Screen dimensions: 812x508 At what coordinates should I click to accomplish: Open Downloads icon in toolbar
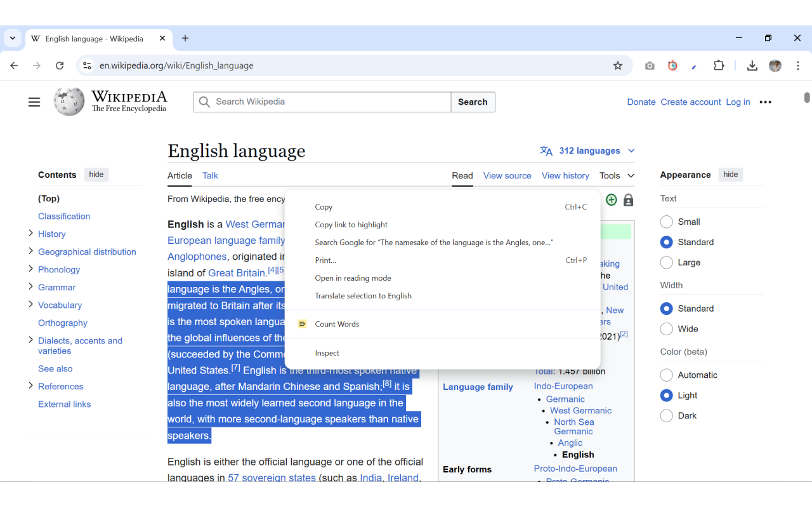point(752,65)
